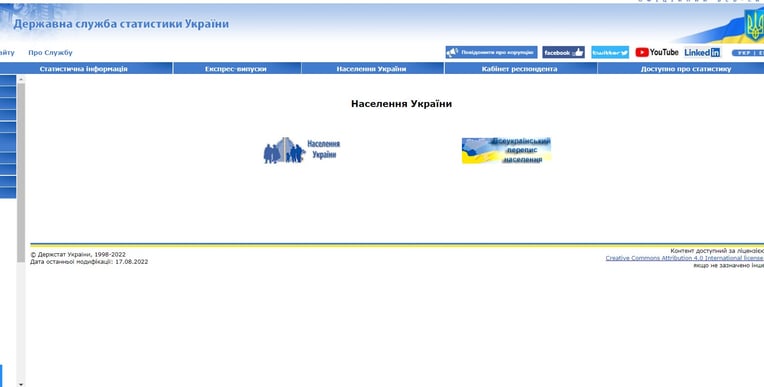Open the Creative Commons Attribution 4.0 license link

[684, 258]
